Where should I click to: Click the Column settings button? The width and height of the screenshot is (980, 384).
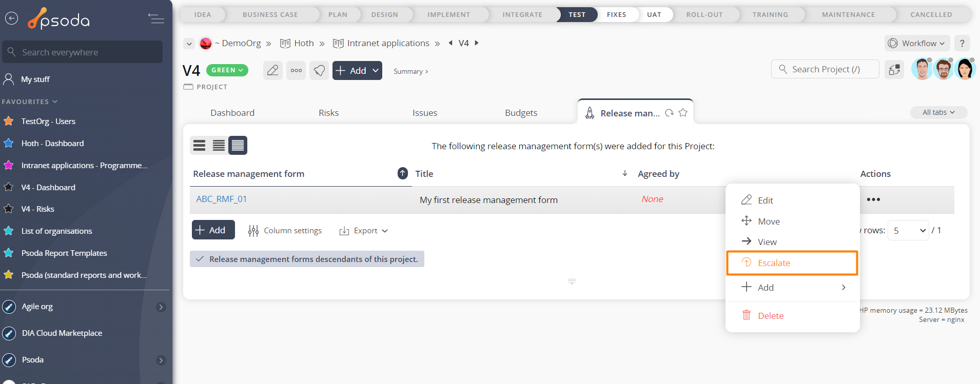coord(285,231)
